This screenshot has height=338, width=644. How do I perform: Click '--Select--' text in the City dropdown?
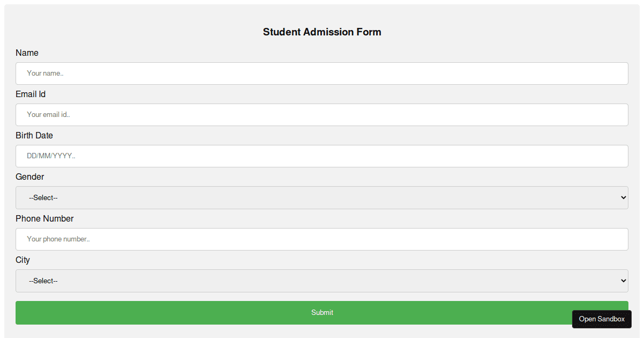pos(43,281)
